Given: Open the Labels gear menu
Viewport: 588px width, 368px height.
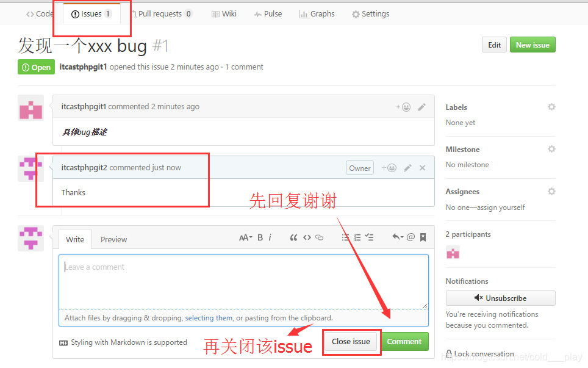Looking at the screenshot, I should (551, 107).
